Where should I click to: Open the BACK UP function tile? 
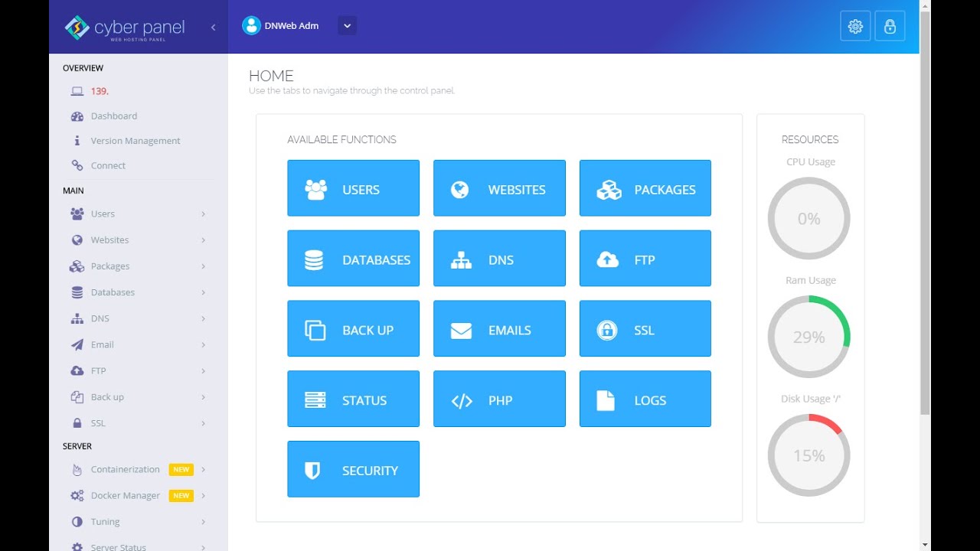[353, 329]
